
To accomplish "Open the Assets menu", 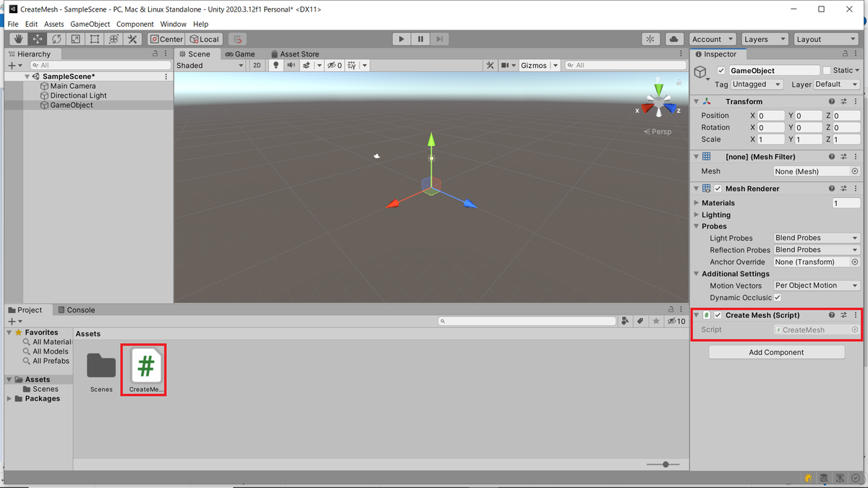I will tap(54, 24).
